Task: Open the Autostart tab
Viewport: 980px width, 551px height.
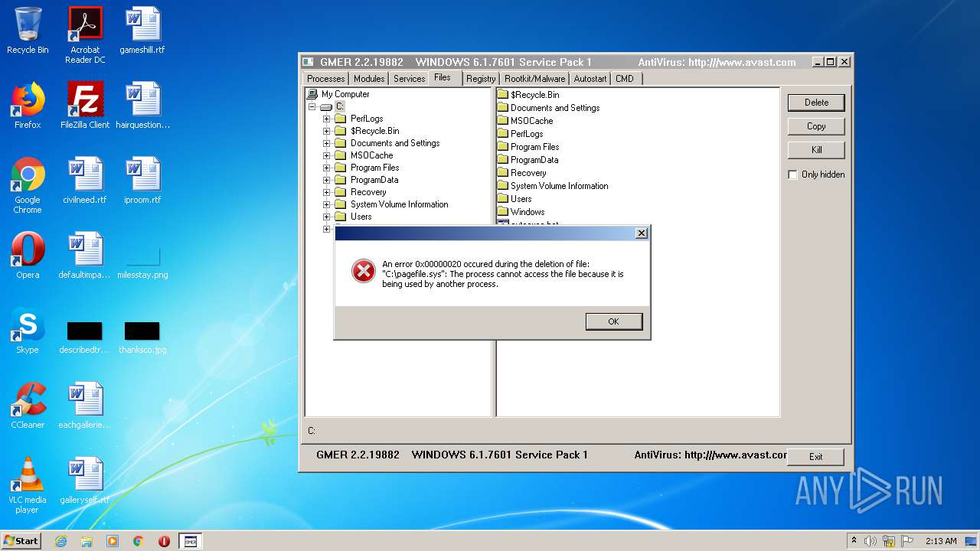Action: [x=590, y=79]
